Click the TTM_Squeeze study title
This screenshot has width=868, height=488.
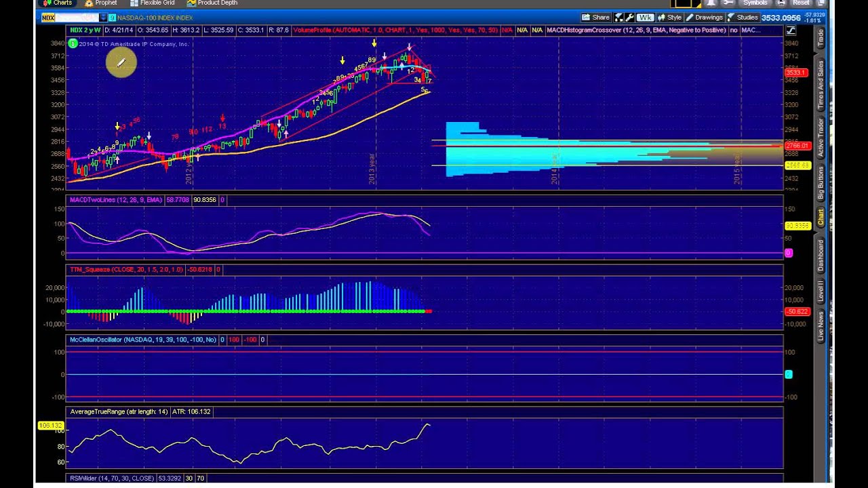pyautogui.click(x=126, y=270)
